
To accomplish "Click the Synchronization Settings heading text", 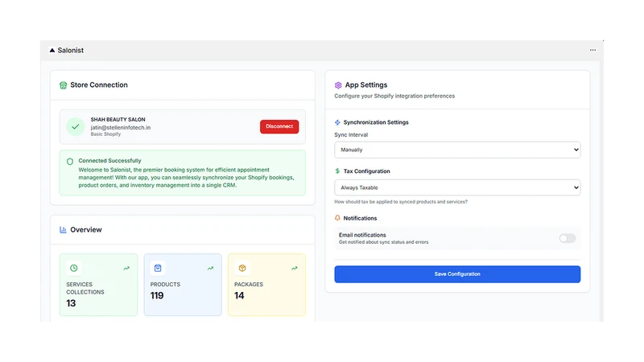I will point(376,122).
